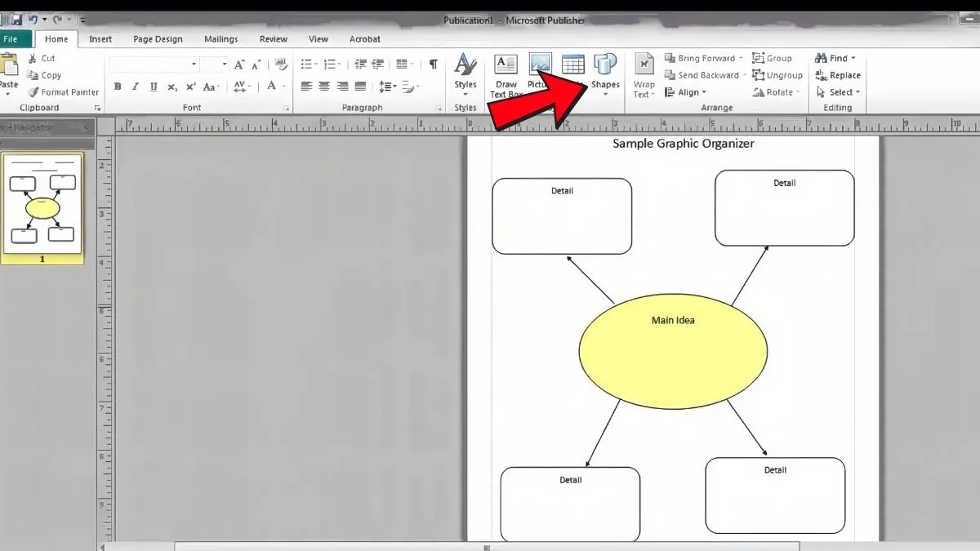
Task: Open the Acrobat ribbon tab
Action: click(x=364, y=38)
